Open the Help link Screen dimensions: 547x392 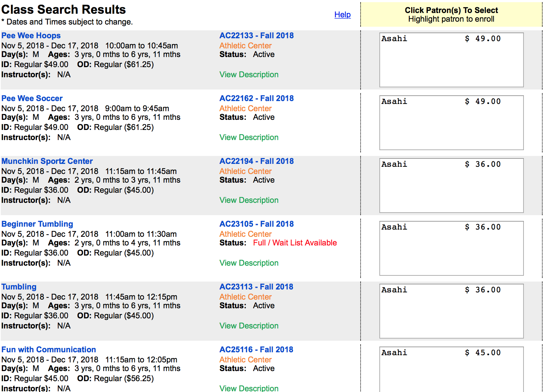342,15
